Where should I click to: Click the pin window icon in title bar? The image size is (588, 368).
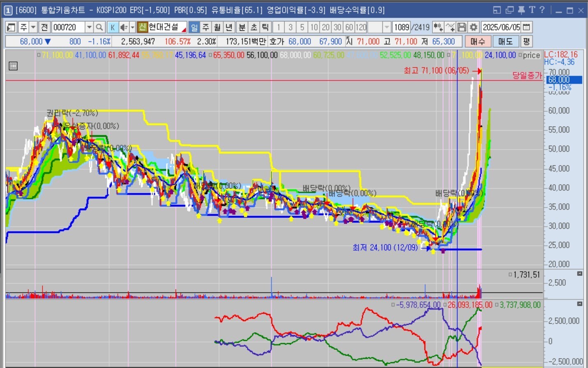click(x=521, y=10)
